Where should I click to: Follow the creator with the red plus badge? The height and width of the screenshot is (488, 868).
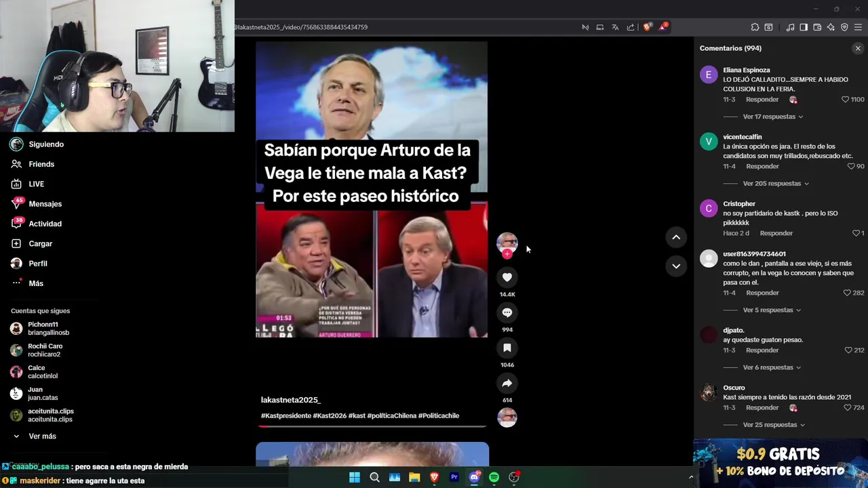[x=507, y=254]
